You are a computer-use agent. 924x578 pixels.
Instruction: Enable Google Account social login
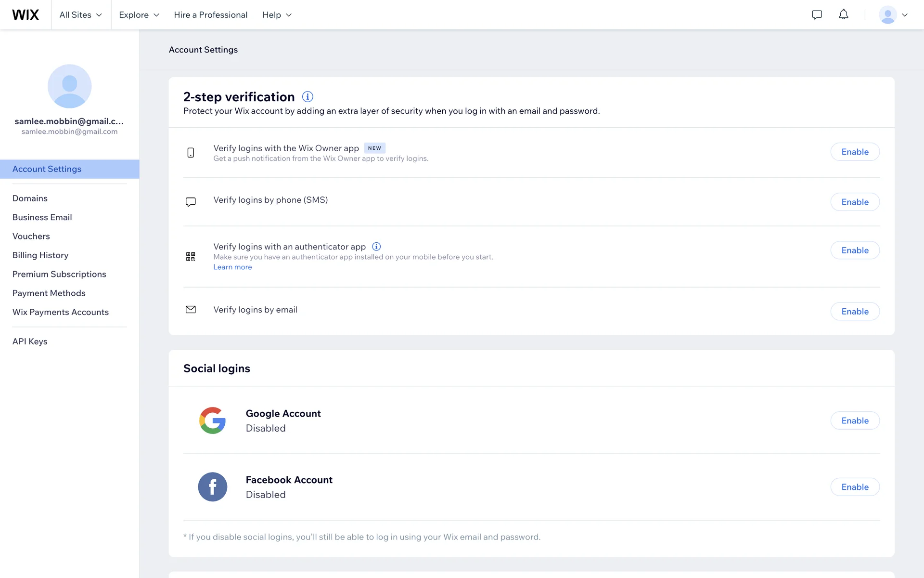[855, 420]
